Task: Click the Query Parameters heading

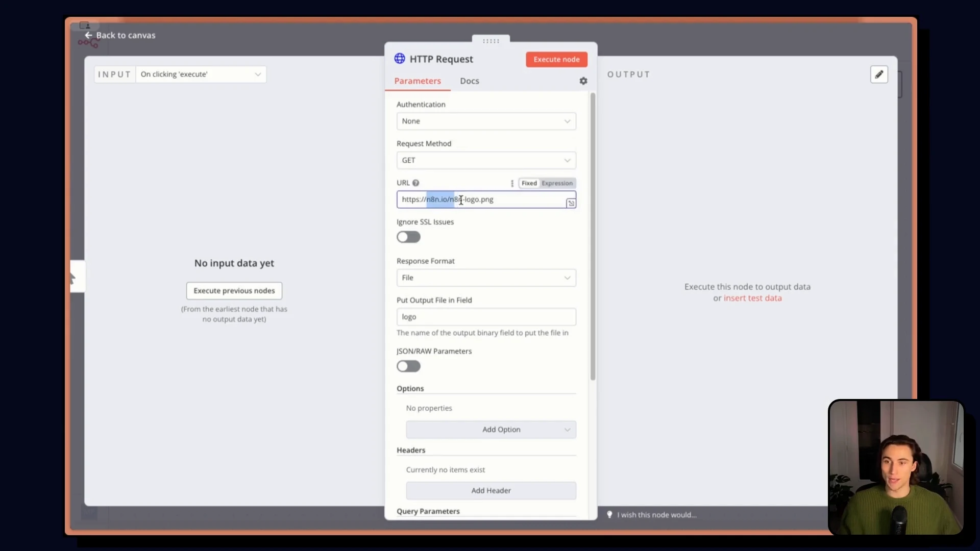Action: tap(428, 511)
